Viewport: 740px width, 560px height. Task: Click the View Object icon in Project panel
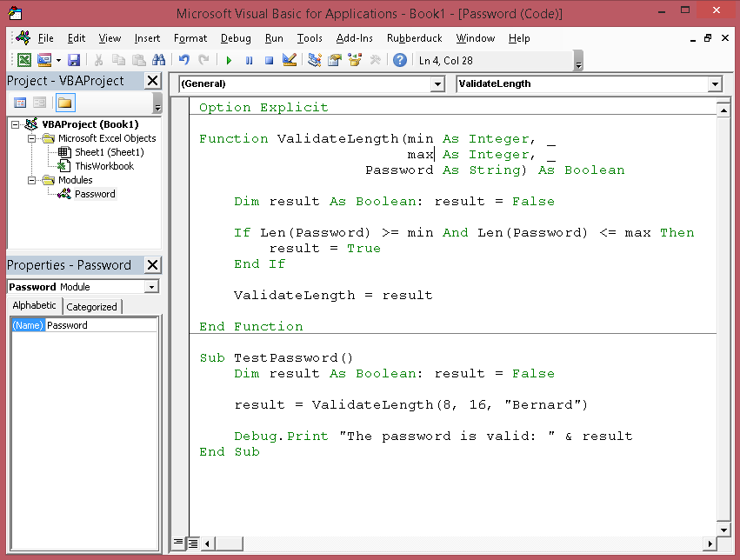(40, 103)
